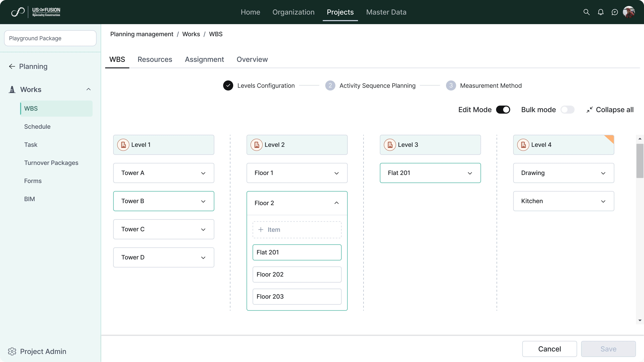The image size is (644, 362).
Task: Turn off Edit Mode toggle
Action: click(x=503, y=110)
